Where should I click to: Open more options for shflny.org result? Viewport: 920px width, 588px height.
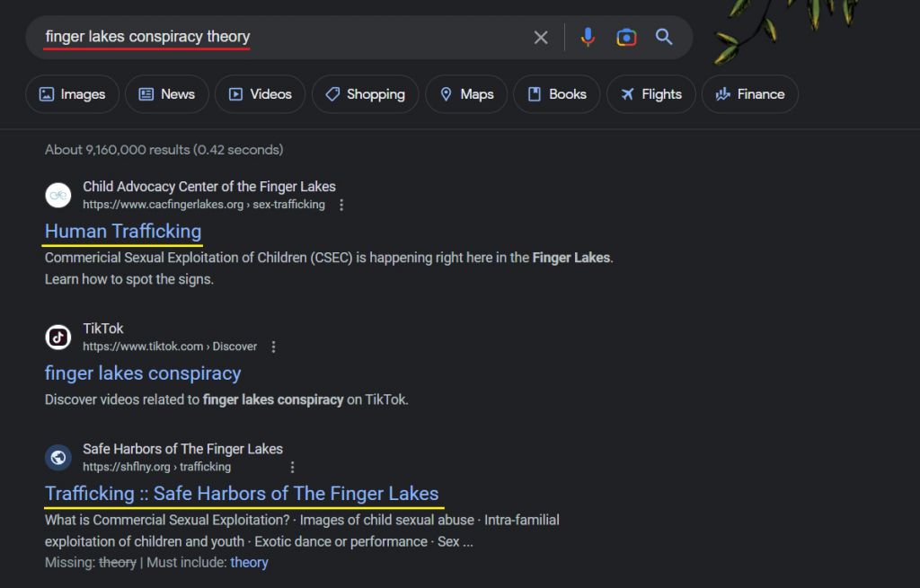[x=292, y=467]
